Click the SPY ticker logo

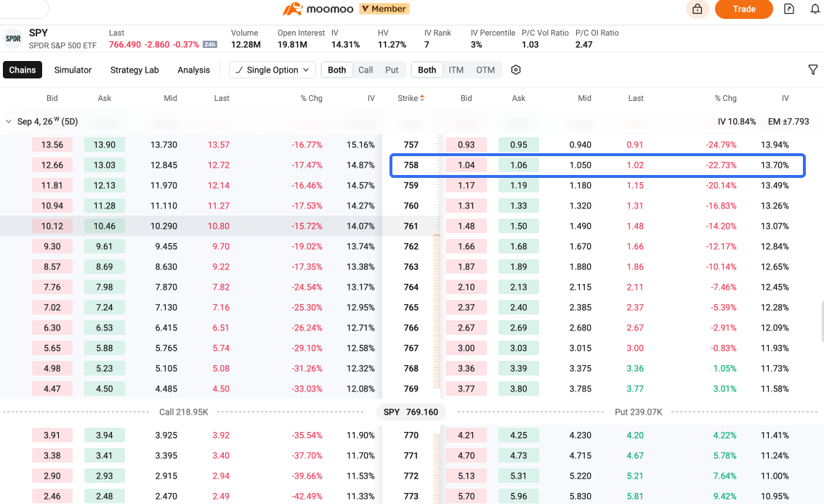[13, 38]
